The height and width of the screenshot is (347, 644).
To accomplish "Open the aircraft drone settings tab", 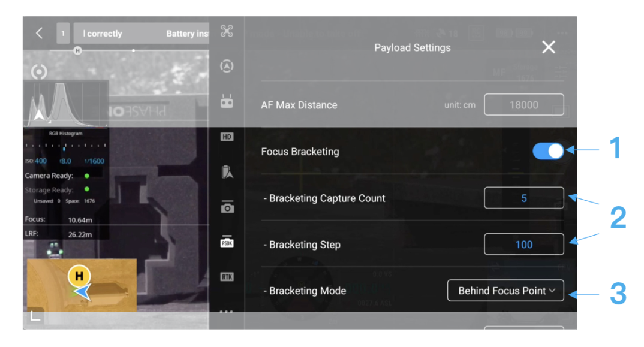I will click(227, 31).
